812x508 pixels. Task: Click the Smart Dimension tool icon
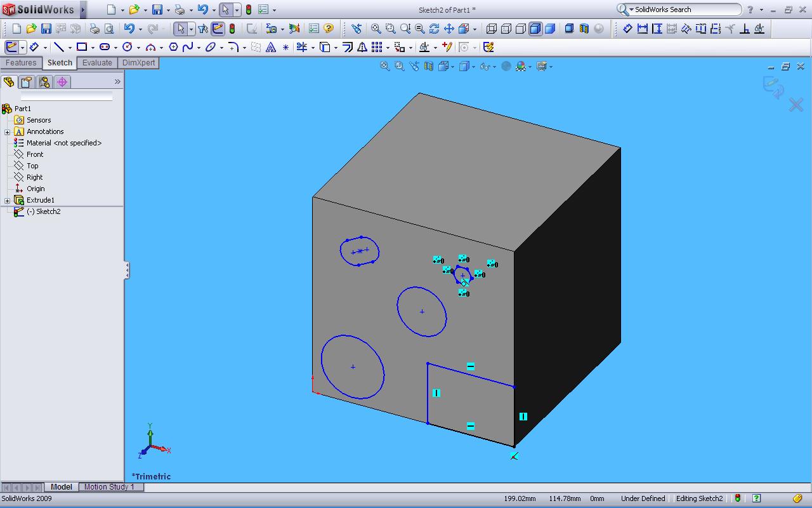pyautogui.click(x=34, y=47)
